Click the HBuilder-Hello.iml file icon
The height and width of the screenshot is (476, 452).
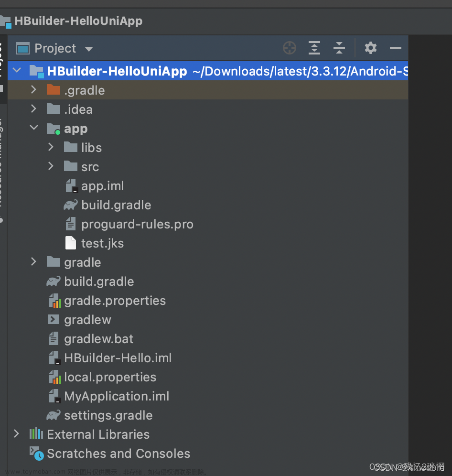click(54, 358)
